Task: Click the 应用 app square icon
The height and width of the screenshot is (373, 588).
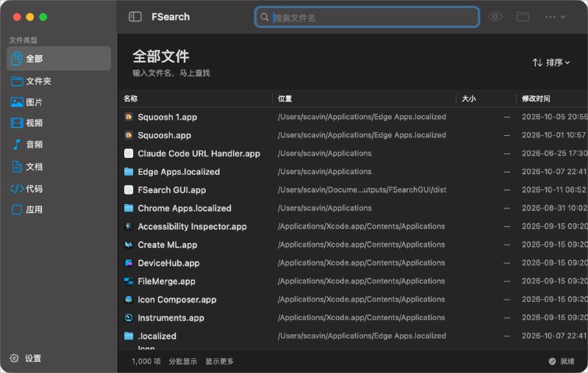Action: (17, 210)
